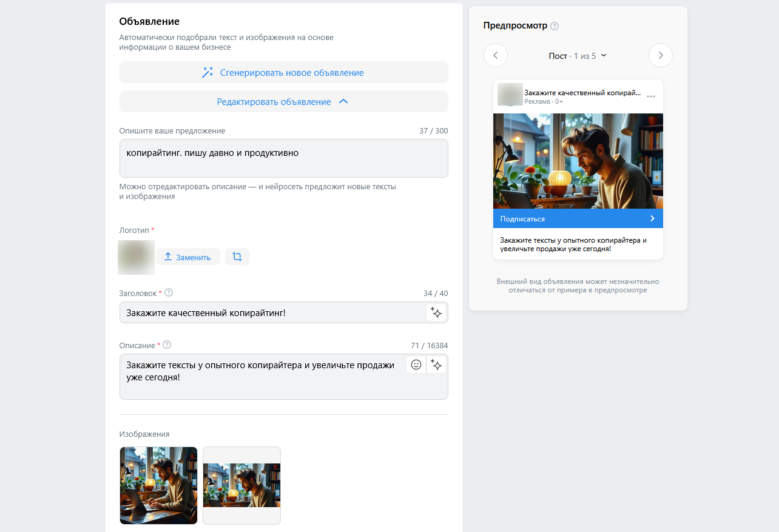Open the Пост format dropdown
This screenshot has height=532, width=779.
tap(578, 56)
